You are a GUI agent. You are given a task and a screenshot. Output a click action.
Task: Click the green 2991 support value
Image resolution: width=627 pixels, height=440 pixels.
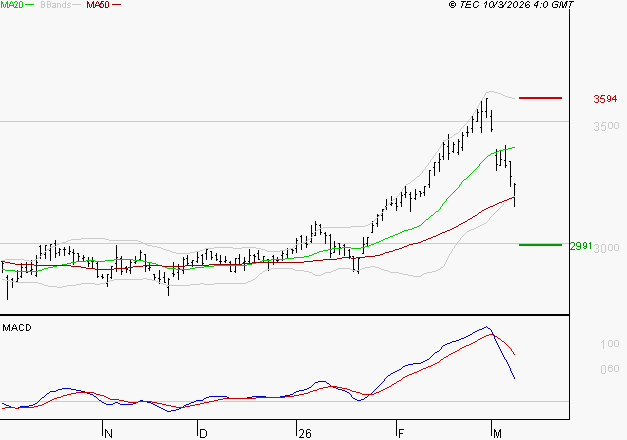581,246
